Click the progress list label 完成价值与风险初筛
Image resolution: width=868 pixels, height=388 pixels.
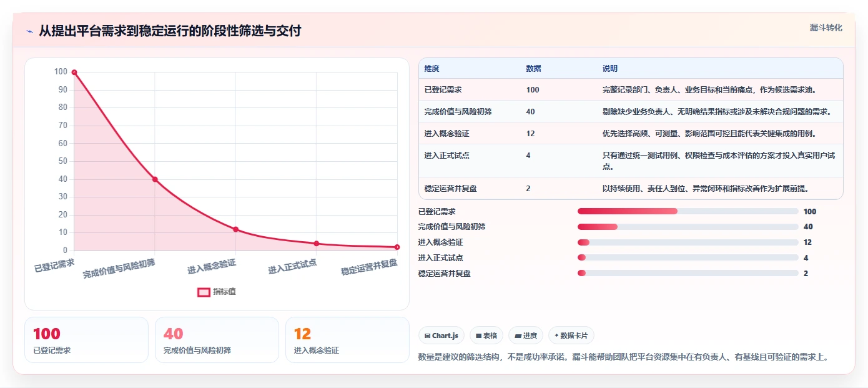(452, 227)
